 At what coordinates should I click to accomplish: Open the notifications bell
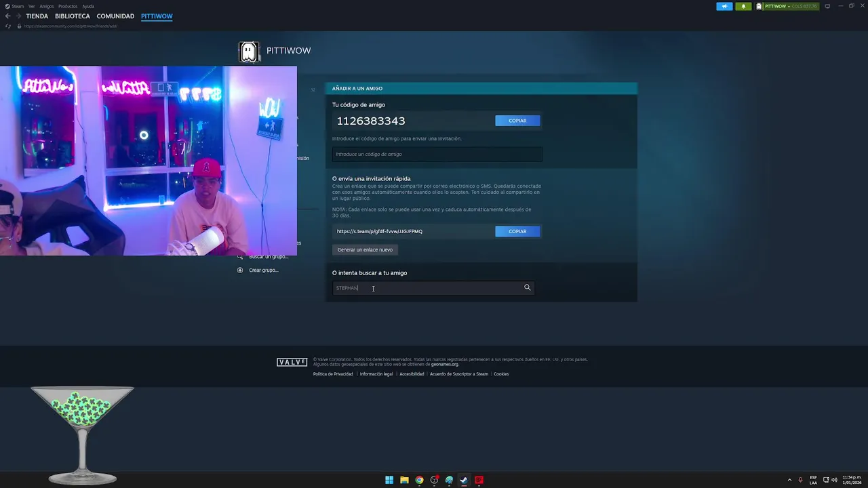743,6
